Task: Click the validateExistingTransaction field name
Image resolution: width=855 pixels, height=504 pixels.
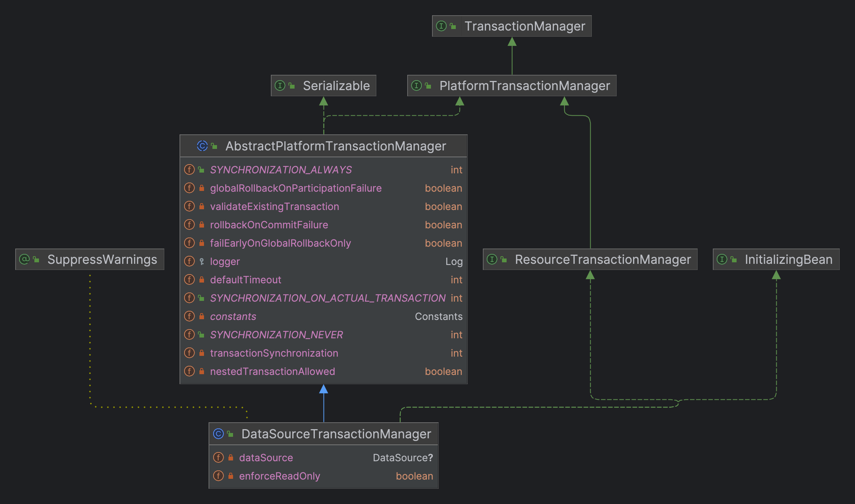Action: [x=274, y=206]
